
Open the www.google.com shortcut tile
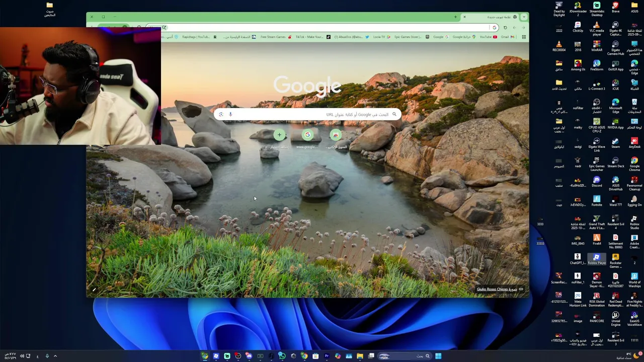click(x=307, y=138)
